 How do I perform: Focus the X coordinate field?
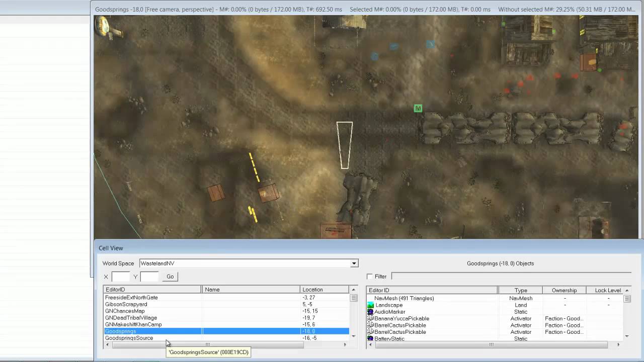pos(121,277)
